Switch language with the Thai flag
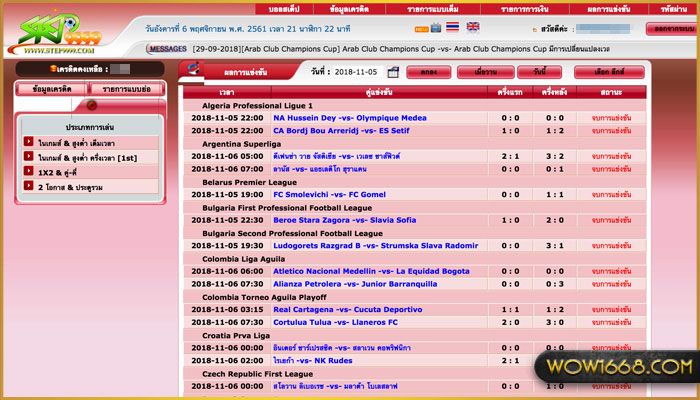This screenshot has height=400, width=700. point(451,27)
